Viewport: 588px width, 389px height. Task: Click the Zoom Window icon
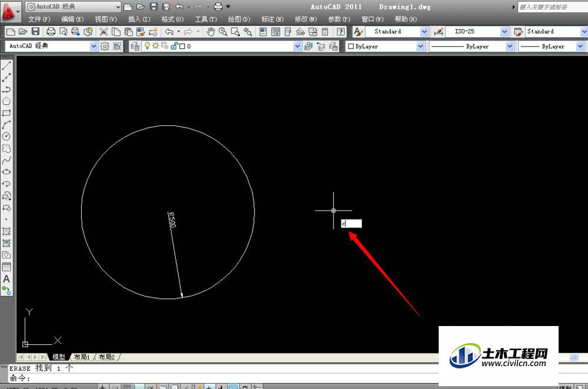[x=235, y=32]
